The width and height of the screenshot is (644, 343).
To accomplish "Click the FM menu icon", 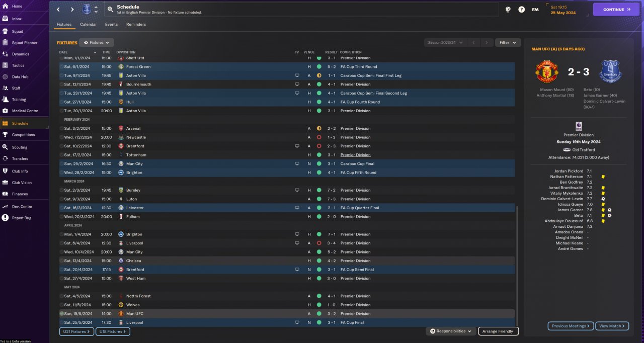I will (535, 9).
